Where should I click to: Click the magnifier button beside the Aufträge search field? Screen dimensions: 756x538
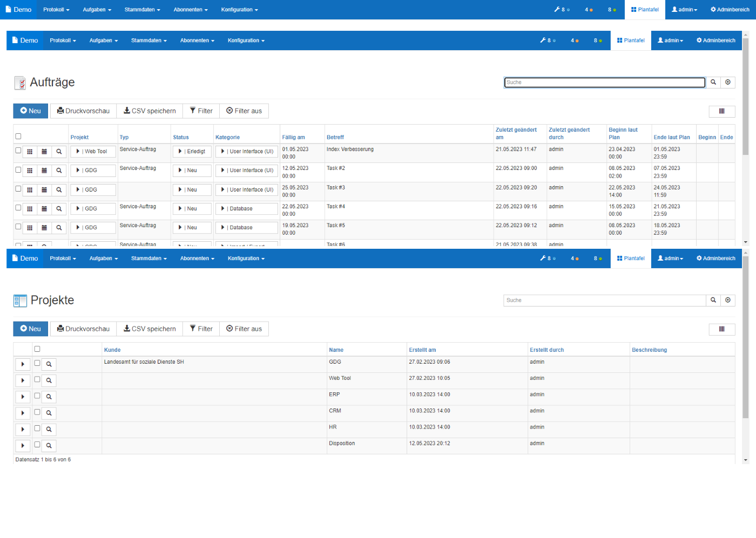coord(713,82)
